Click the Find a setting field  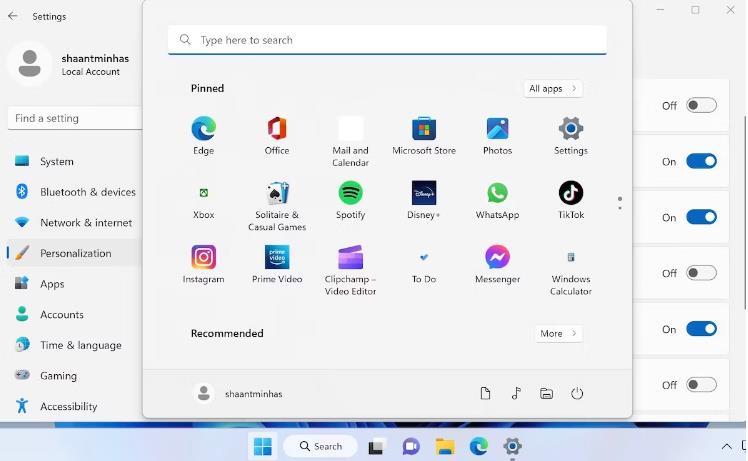75,118
